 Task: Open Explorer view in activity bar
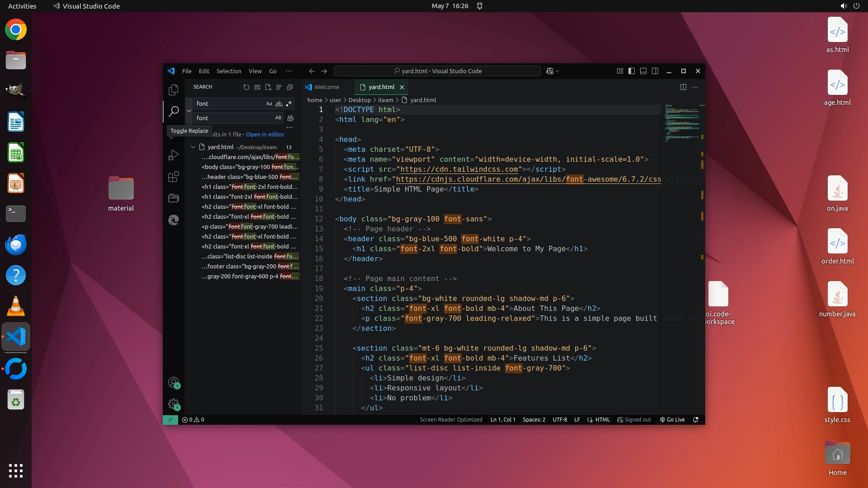click(x=174, y=90)
